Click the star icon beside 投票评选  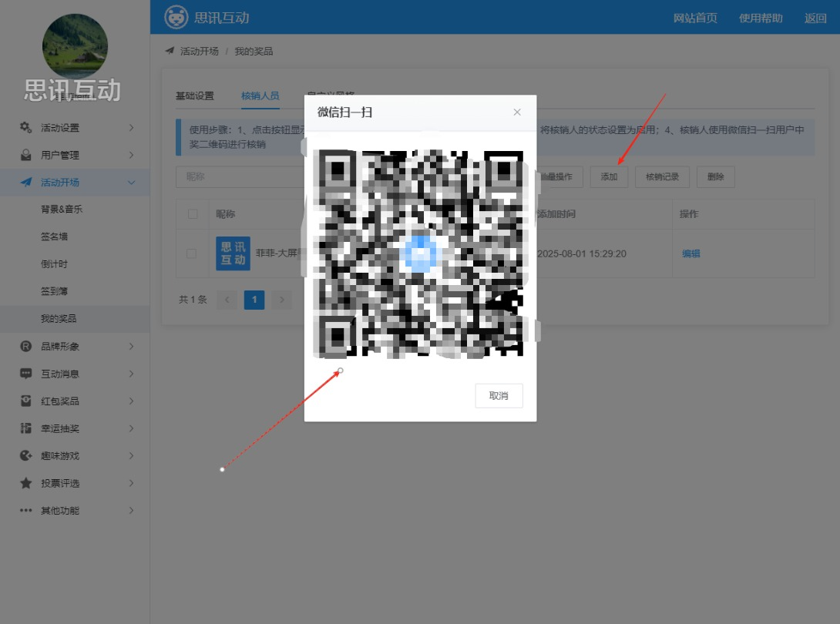[25, 482]
